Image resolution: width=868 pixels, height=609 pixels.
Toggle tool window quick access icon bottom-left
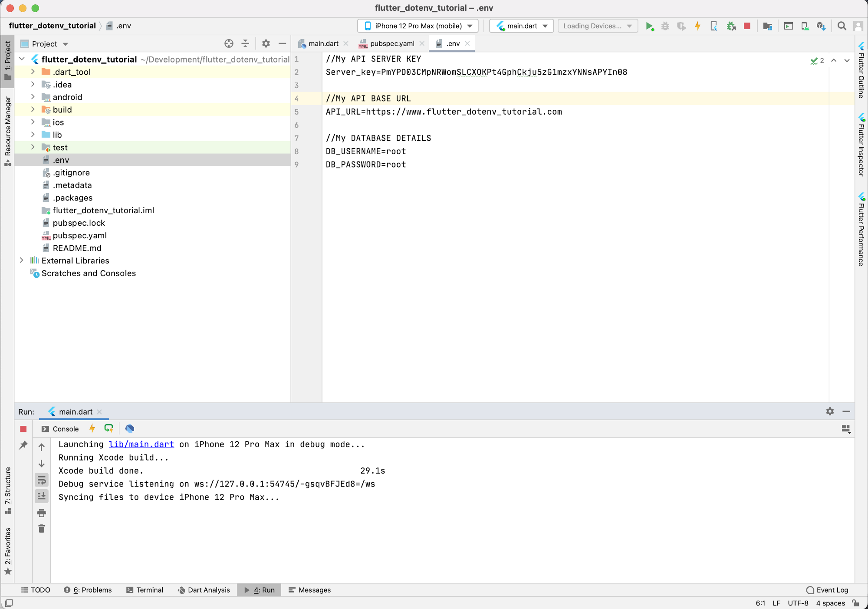pos(9,603)
